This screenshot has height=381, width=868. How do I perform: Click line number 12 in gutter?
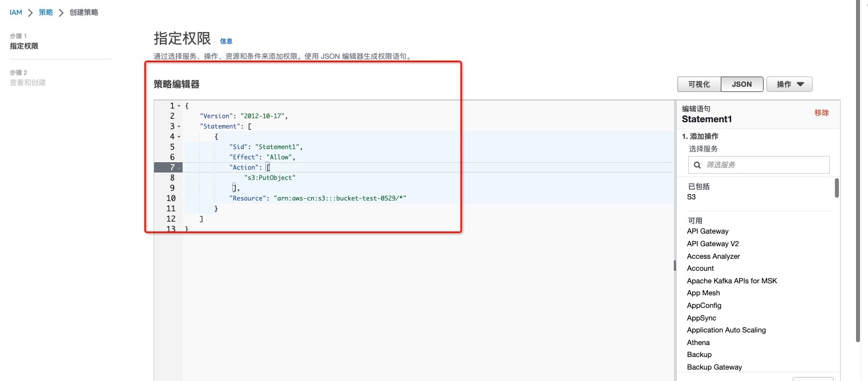tap(171, 219)
